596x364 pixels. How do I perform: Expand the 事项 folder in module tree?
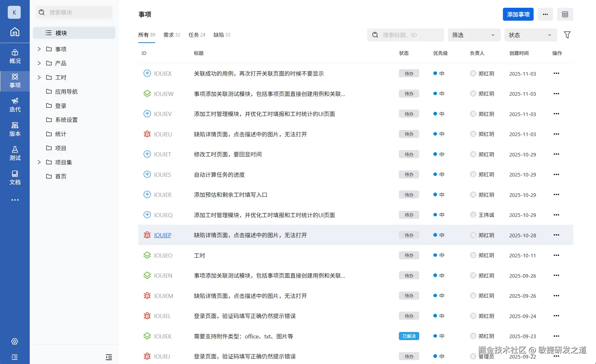39,49
